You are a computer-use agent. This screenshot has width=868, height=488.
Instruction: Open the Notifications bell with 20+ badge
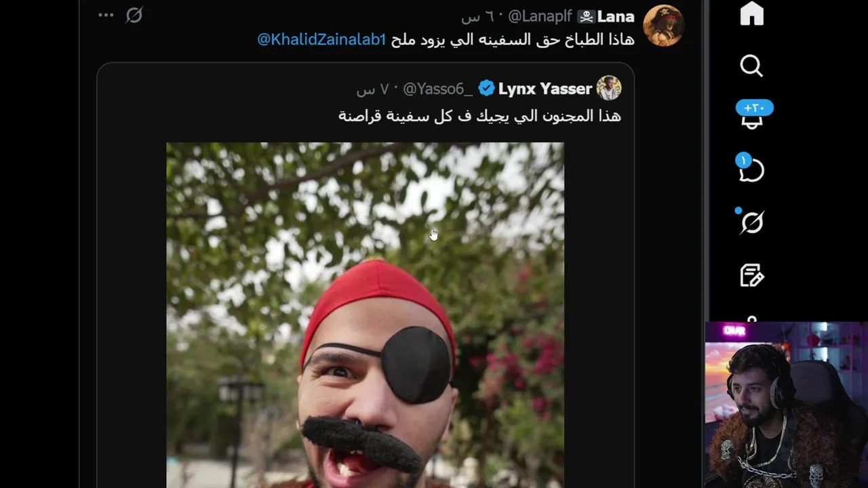click(751, 117)
